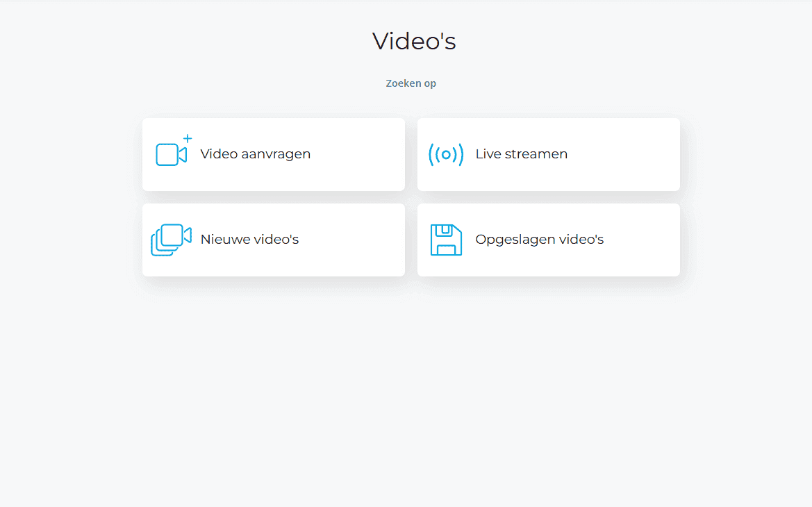This screenshot has width=812, height=507.
Task: Click the bottom label slot of the floppy disk icon
Action: (x=446, y=249)
